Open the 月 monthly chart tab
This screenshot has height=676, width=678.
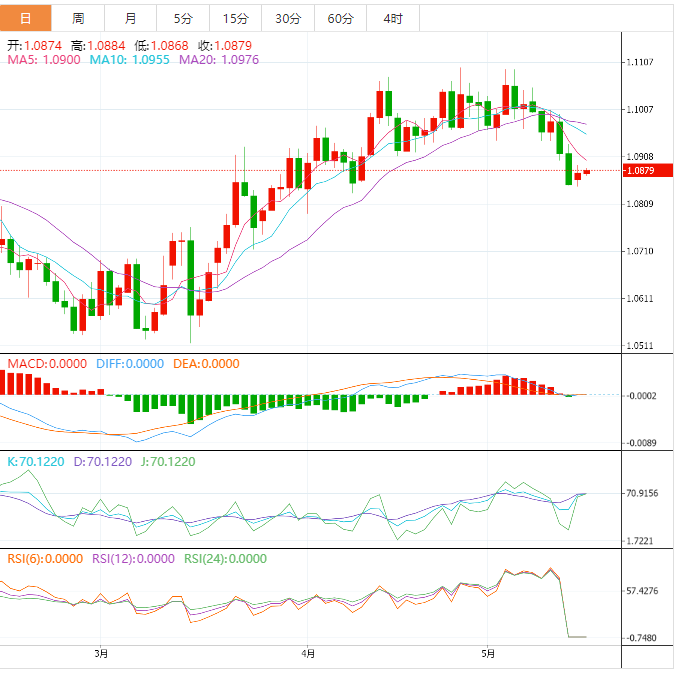(131, 19)
